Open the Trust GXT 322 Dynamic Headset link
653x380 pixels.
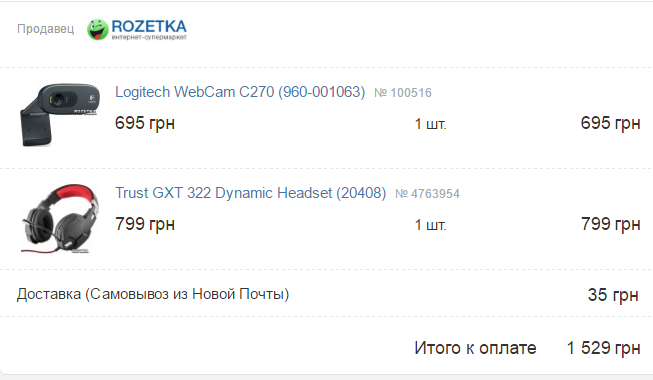pos(251,193)
